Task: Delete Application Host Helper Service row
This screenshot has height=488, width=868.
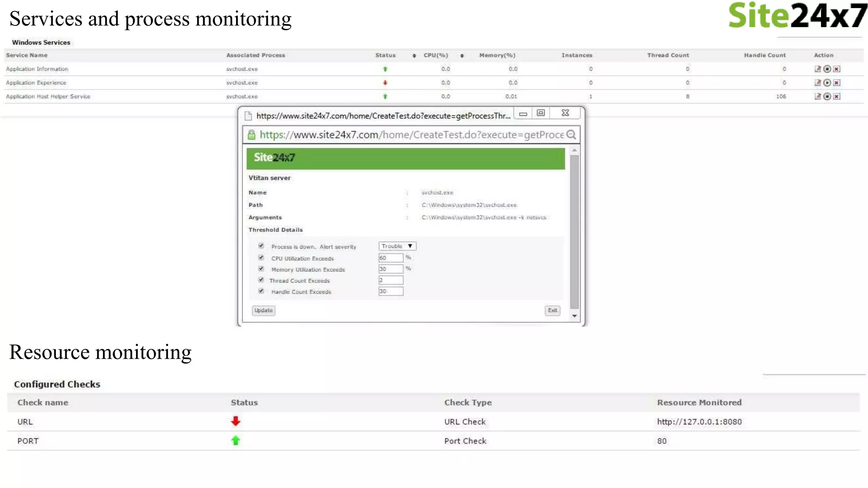Action: (837, 96)
